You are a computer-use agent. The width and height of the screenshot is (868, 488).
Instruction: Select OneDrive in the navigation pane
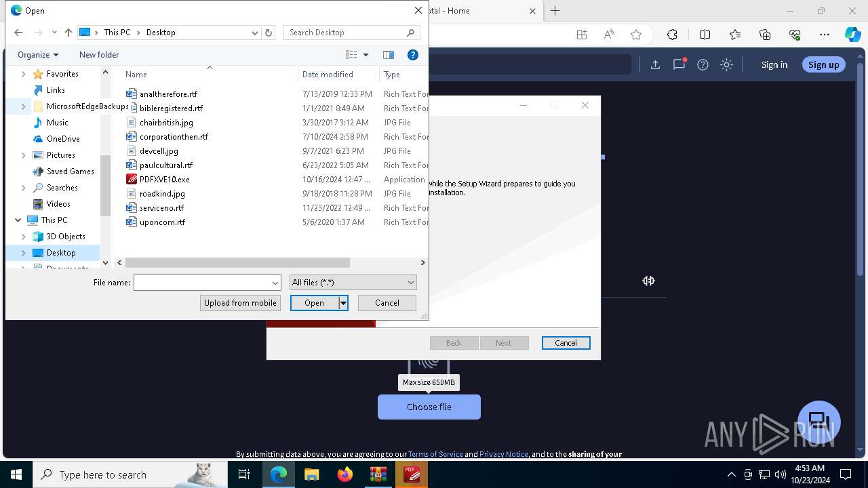tap(63, 139)
